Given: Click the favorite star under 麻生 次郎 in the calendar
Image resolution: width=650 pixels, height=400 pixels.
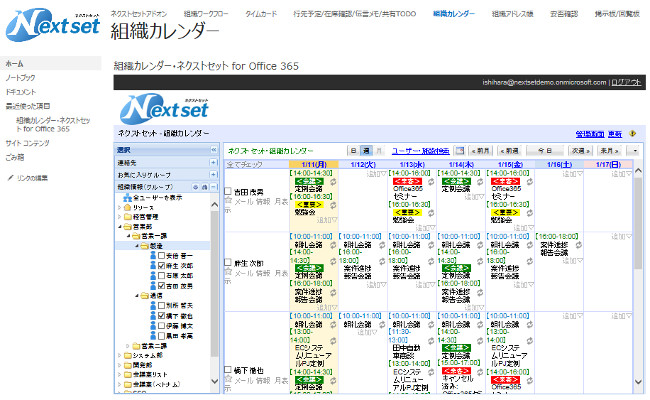Looking at the screenshot, I should (x=228, y=272).
